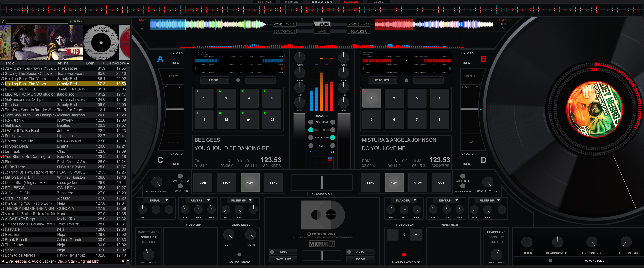The height and width of the screenshot is (268, 644).
Task: Switch to the BROWSER tab
Action: click(x=322, y=2)
